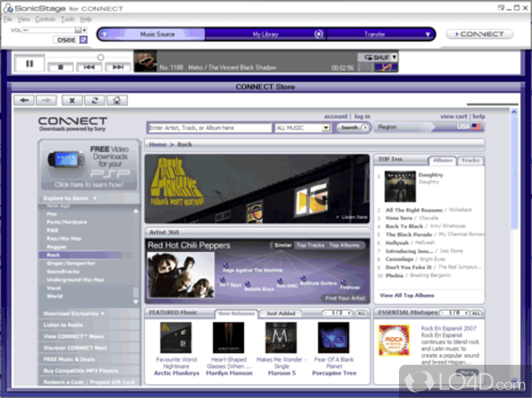The image size is (532, 398).
Task: Click the playback position slider knob
Action: point(100,57)
